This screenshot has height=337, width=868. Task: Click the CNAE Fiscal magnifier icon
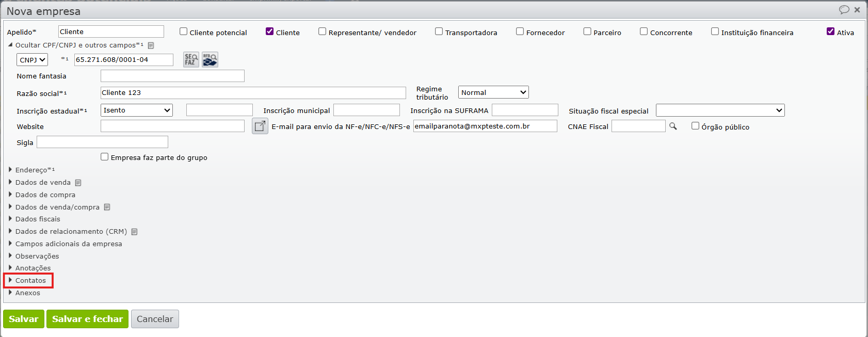[x=673, y=126]
